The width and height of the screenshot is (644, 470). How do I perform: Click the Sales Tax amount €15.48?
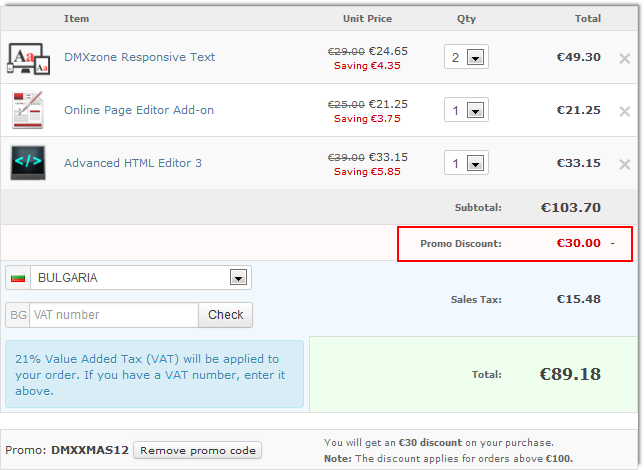(578, 299)
